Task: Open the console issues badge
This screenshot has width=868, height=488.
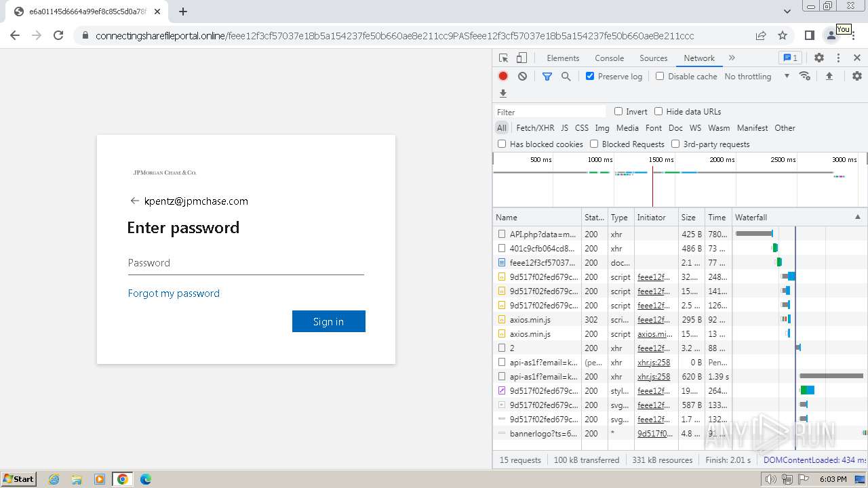Action: click(789, 58)
